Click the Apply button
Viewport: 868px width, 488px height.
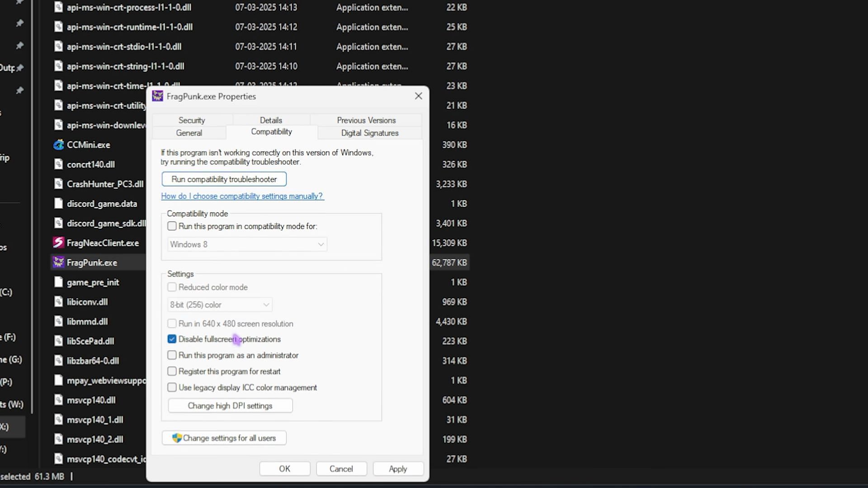[398, 469]
